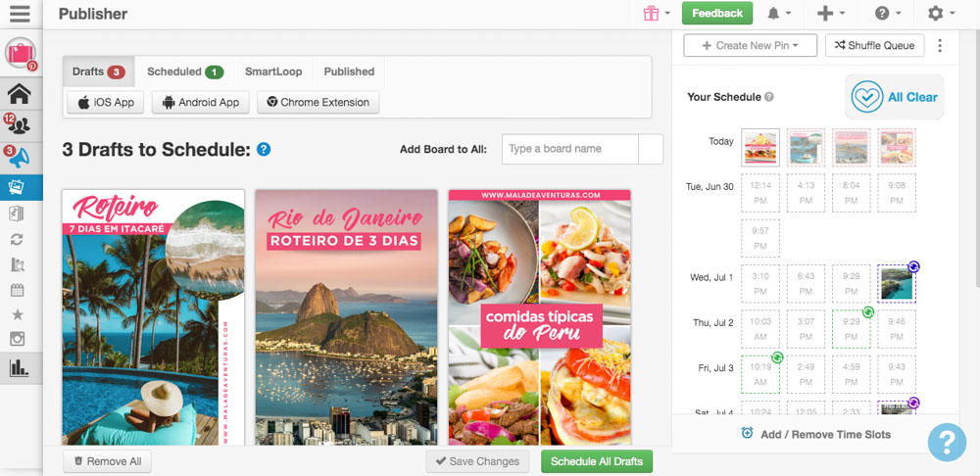Open the question mark help dropdown

point(888,13)
